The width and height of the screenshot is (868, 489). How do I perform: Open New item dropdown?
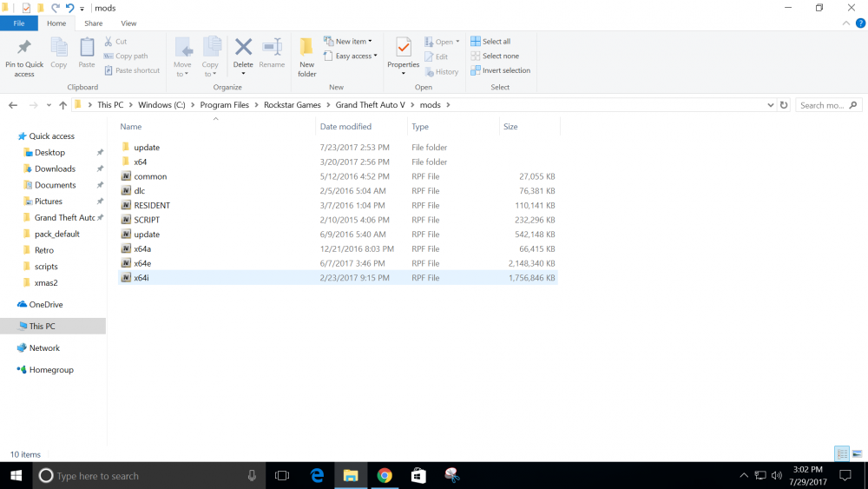348,42
